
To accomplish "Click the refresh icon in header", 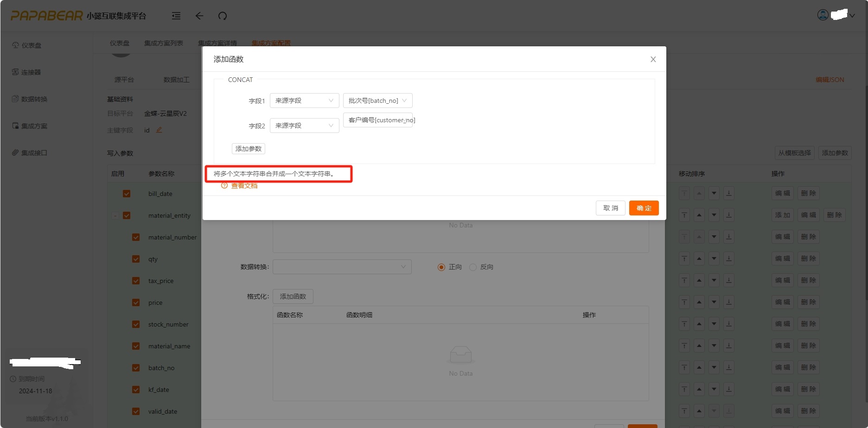I will 223,16.
